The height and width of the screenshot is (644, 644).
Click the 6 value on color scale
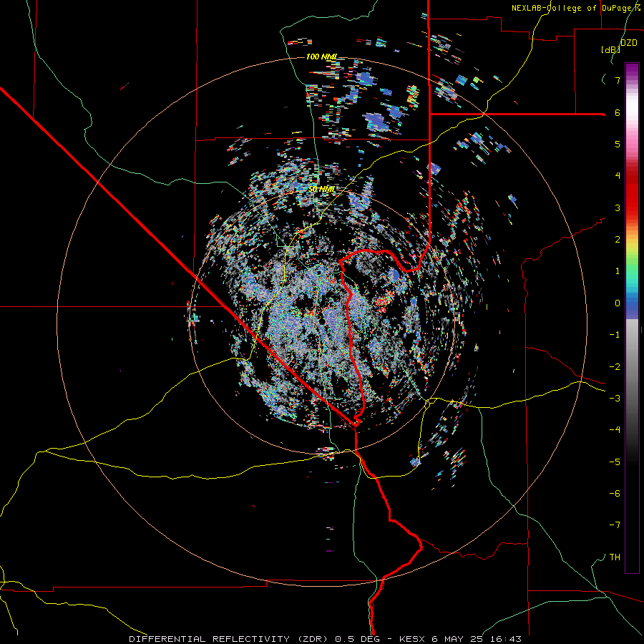coord(618,112)
